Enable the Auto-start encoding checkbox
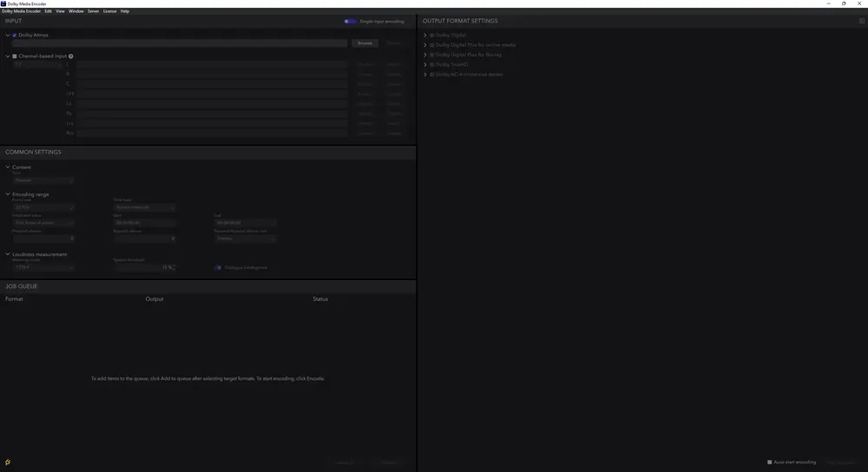This screenshot has width=868, height=472. tap(769, 462)
